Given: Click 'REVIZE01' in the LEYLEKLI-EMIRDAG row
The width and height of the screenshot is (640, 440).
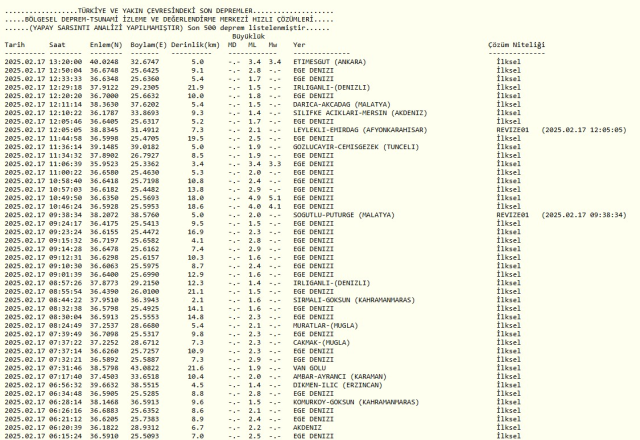Looking at the screenshot, I should pyautogui.click(x=512, y=130).
